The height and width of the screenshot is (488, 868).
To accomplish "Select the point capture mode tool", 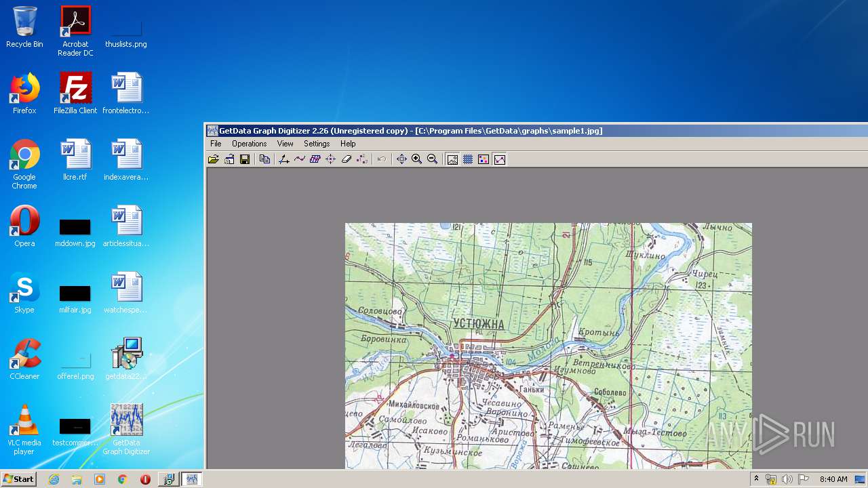I will 330,159.
